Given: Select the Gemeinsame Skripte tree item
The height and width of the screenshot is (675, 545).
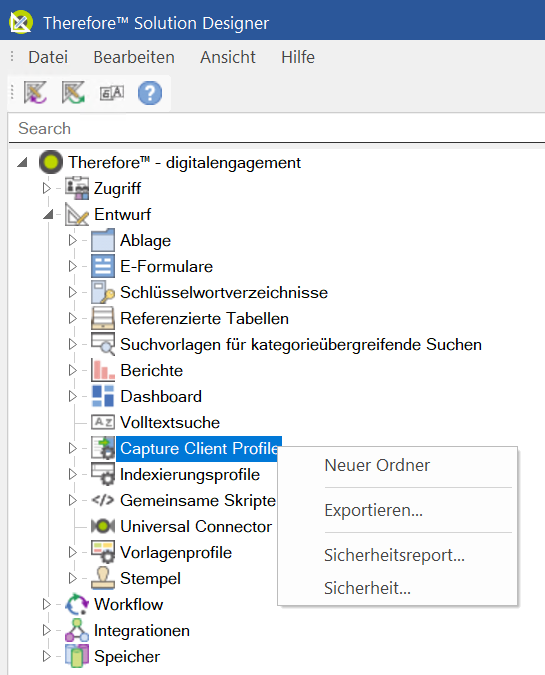Looking at the screenshot, I should pyautogui.click(x=198, y=500).
